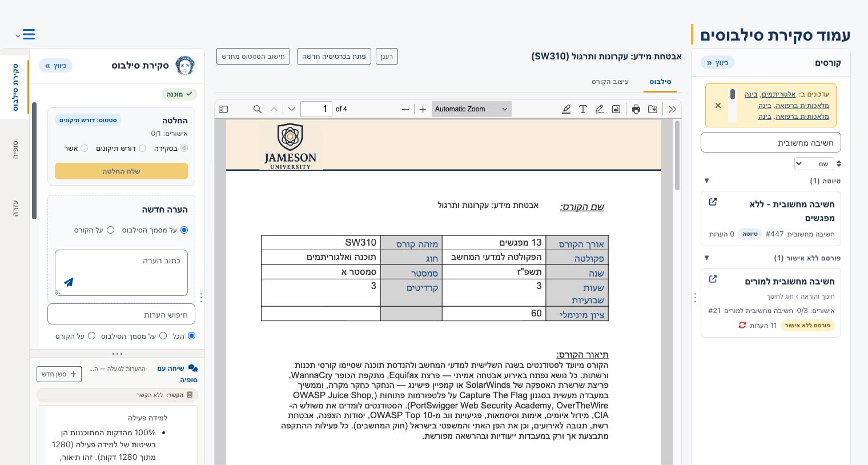Click the כתוב הערה comment text box
The width and height of the screenshot is (868, 465).
(121, 272)
